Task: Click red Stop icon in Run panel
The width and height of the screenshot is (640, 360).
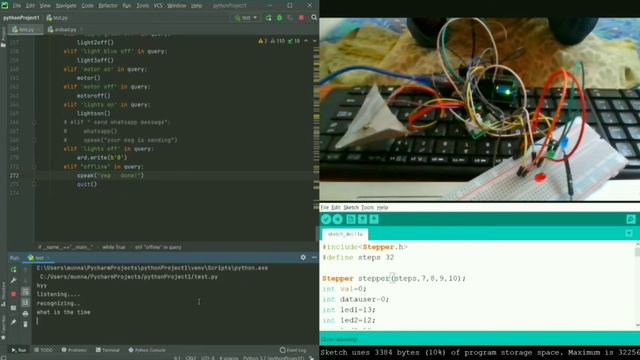Action: 13,294
